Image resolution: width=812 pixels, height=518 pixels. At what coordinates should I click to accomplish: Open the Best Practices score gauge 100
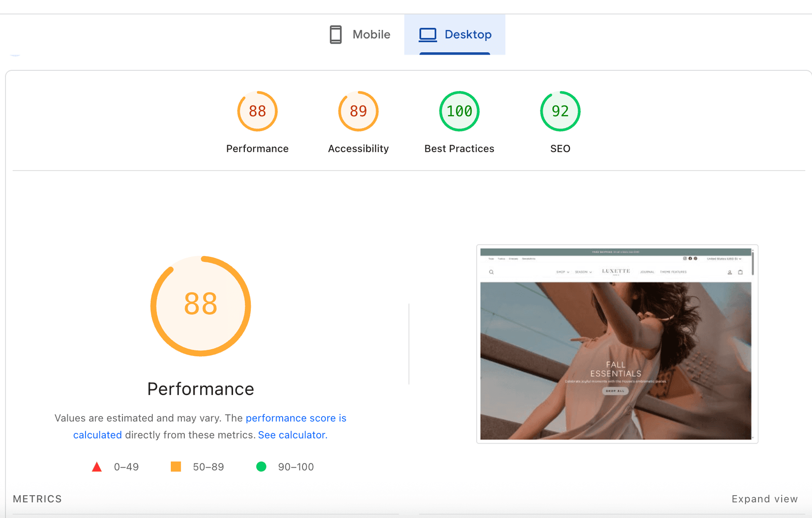pyautogui.click(x=459, y=111)
